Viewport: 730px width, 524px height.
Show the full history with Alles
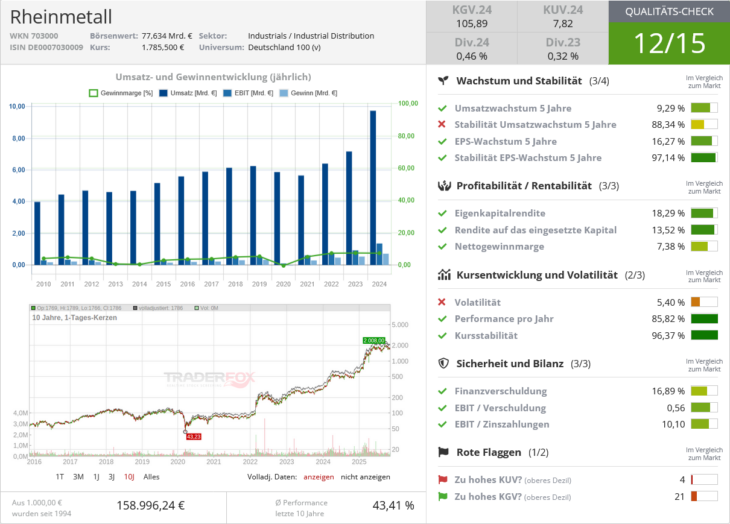click(x=152, y=476)
